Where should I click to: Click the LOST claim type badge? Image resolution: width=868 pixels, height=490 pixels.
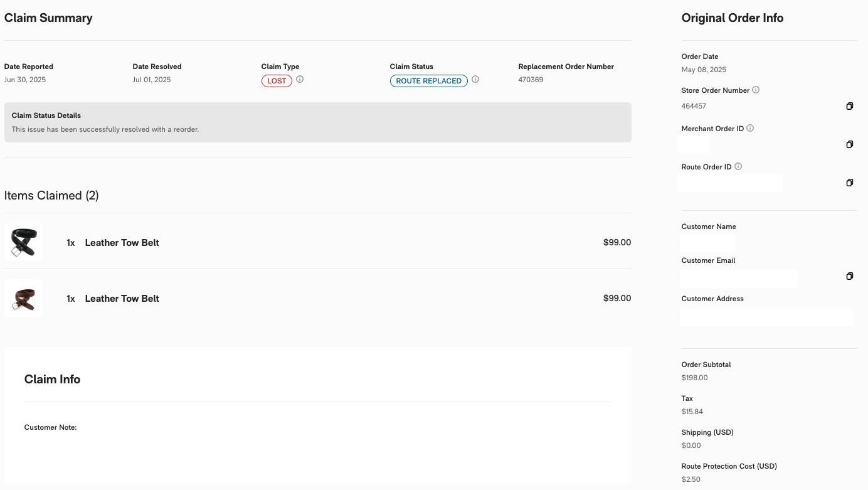tap(277, 81)
